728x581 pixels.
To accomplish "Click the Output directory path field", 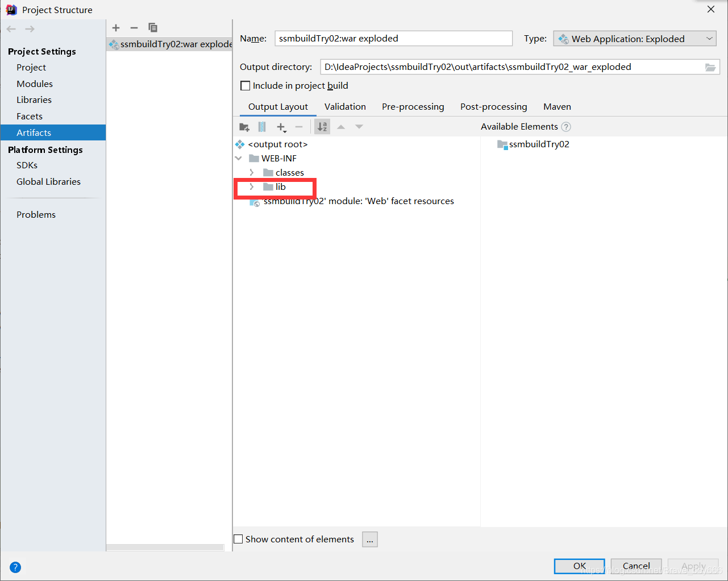I will (512, 67).
